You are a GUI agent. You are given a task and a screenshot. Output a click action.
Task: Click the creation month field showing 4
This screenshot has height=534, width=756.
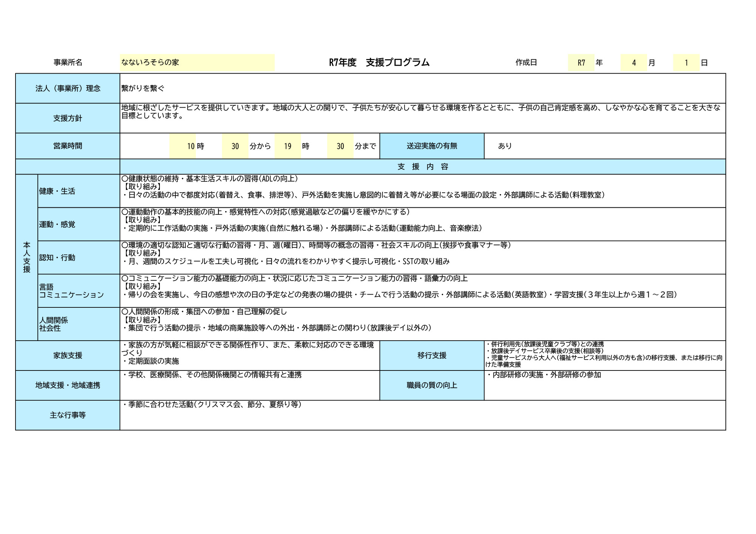pyautogui.click(x=634, y=63)
